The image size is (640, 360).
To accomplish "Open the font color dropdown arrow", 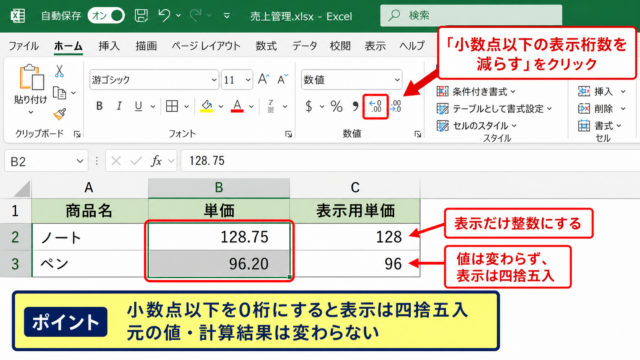I will [x=251, y=107].
